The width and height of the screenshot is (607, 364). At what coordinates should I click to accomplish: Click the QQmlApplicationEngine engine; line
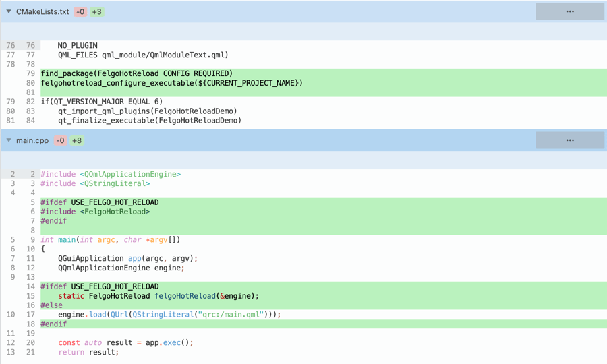pyautogui.click(x=121, y=268)
